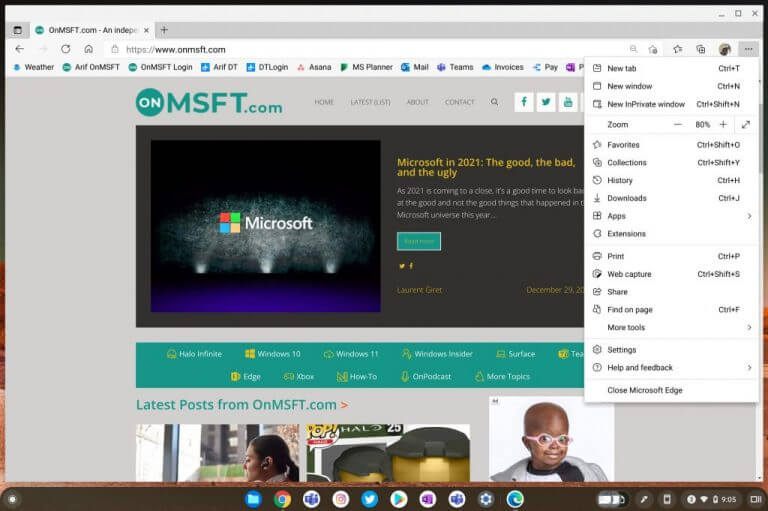Visit the OnMSFT Facebook icon
This screenshot has height=511, width=768.
524,102
